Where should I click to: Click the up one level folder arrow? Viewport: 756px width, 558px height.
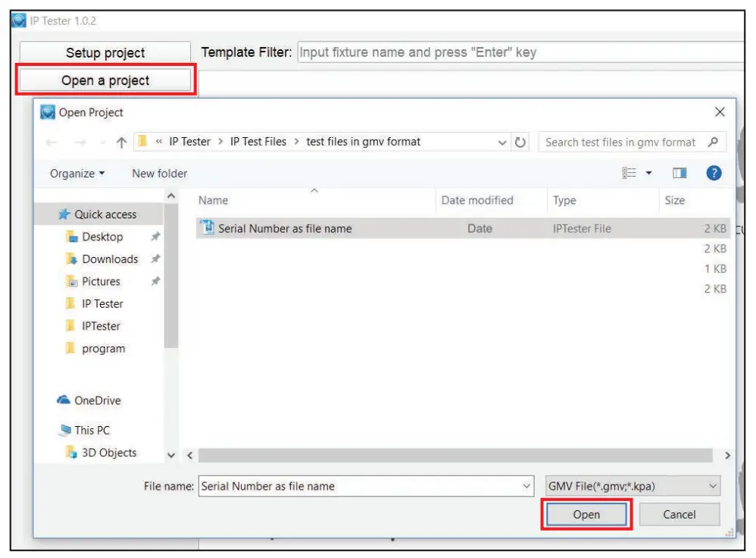tap(121, 140)
